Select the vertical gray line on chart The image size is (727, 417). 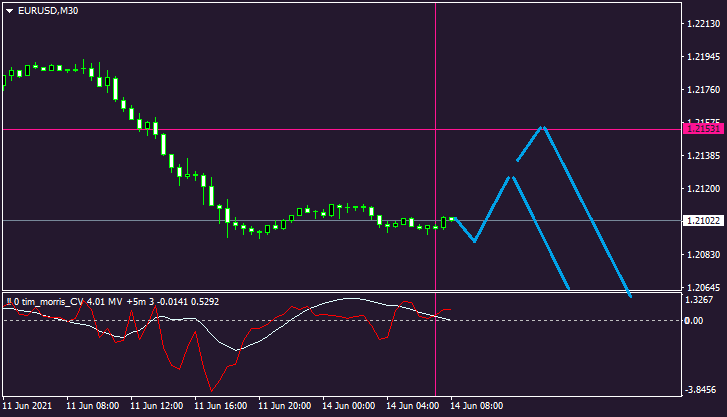tap(436, 150)
